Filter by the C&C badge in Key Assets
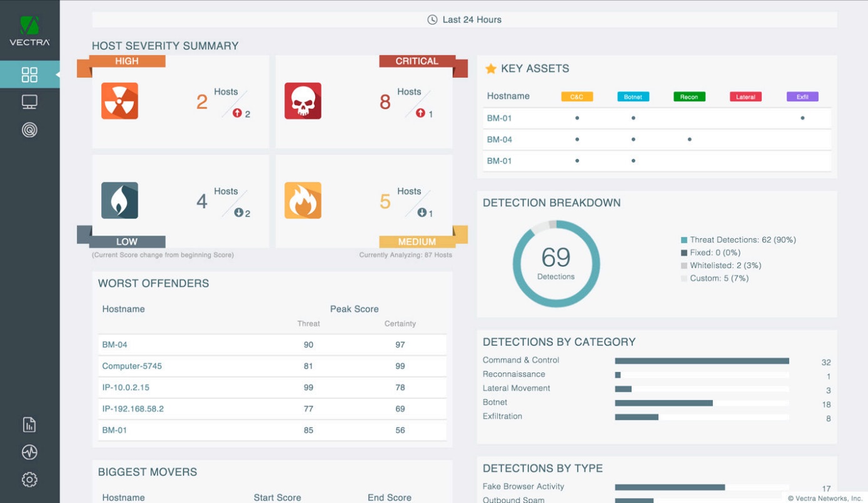This screenshot has height=503, width=868. click(577, 96)
